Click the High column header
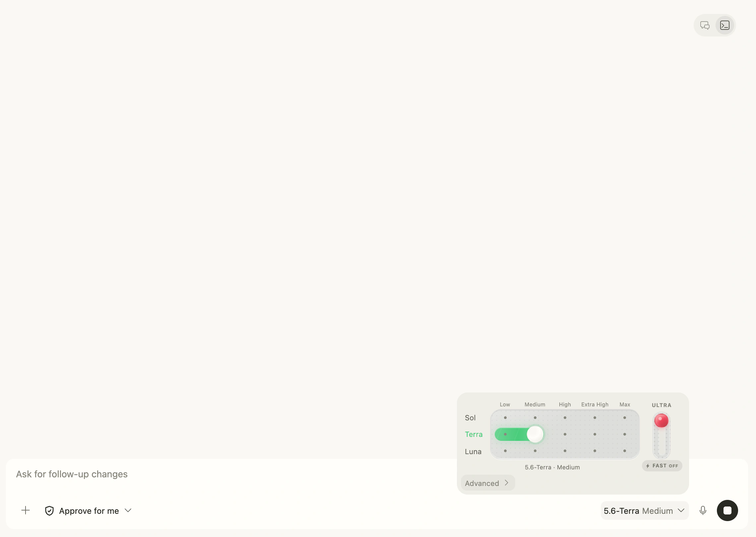 point(565,404)
